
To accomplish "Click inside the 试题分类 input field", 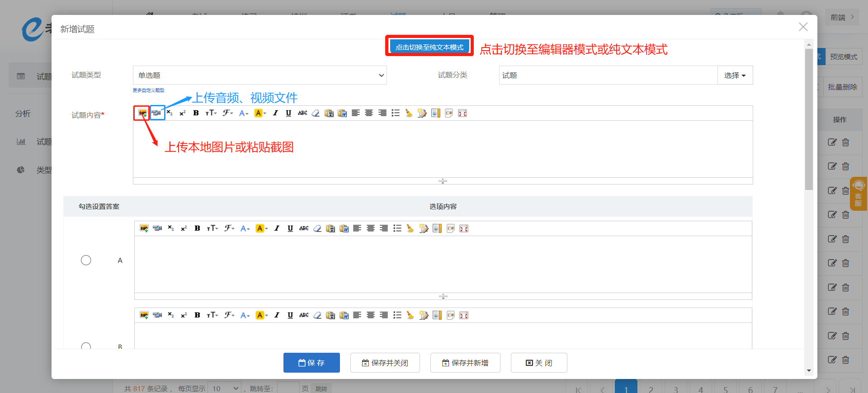I will pyautogui.click(x=608, y=75).
